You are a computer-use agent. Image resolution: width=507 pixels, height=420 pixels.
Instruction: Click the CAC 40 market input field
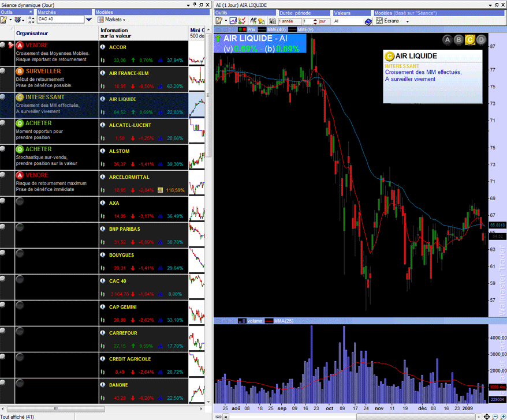point(61,20)
